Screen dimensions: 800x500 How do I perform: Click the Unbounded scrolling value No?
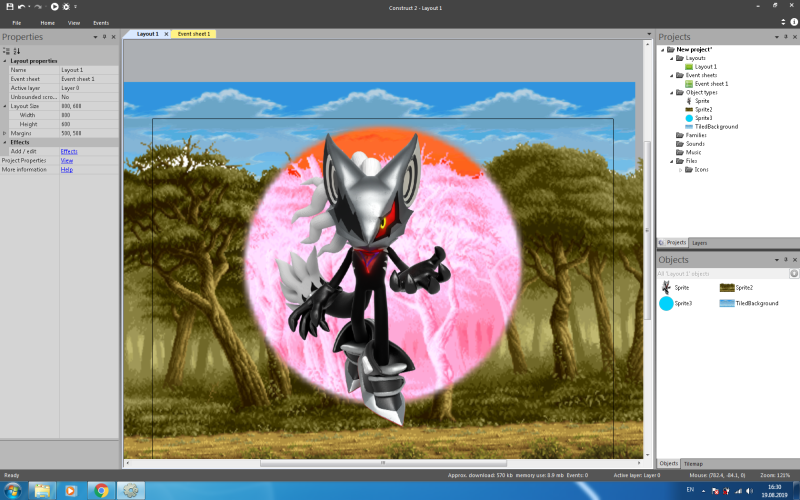(89, 97)
